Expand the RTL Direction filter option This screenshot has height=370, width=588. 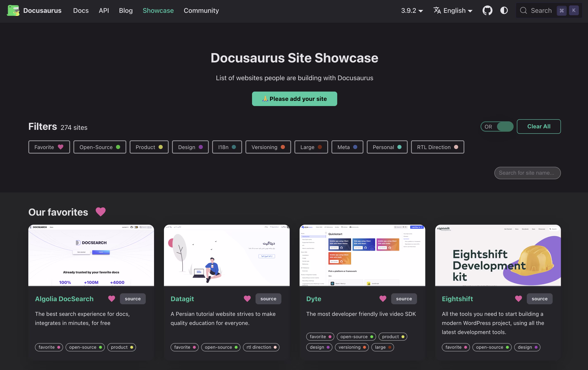437,147
